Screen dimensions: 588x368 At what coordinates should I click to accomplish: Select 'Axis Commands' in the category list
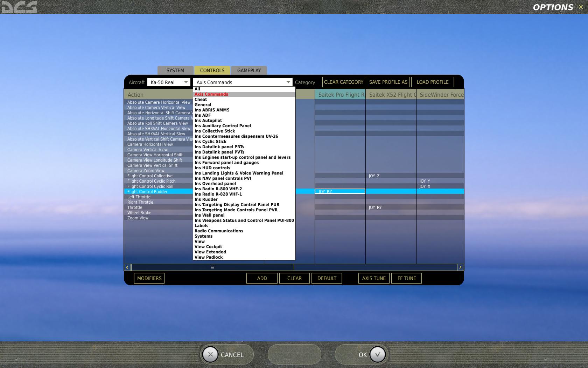tap(244, 94)
